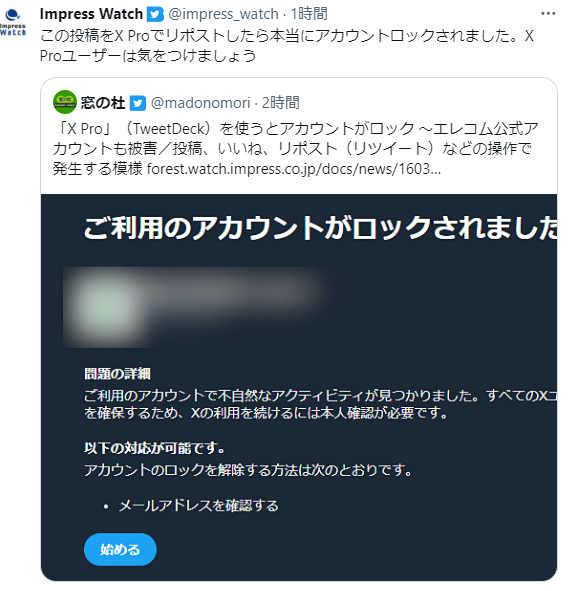
Task: Open the Impress Watch display name
Action: (x=91, y=14)
